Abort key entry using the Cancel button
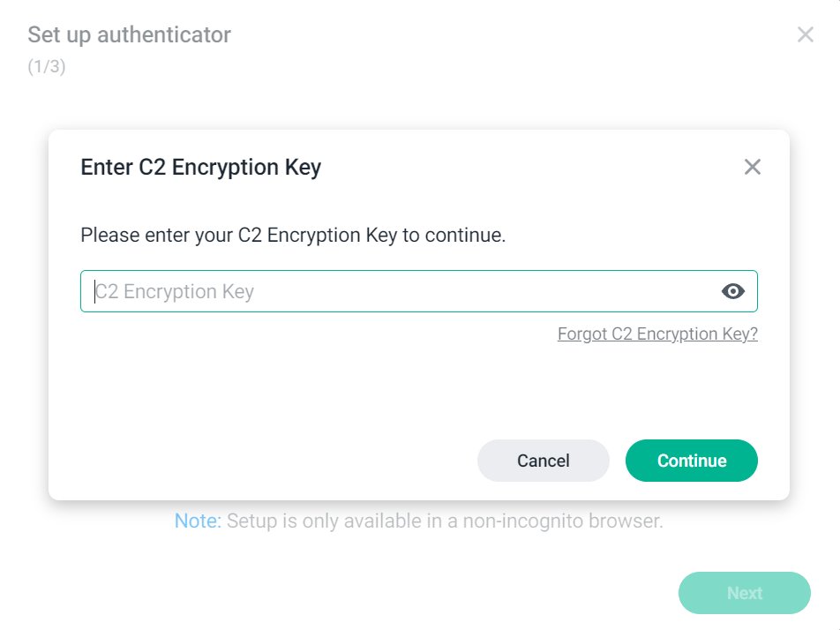 tap(544, 461)
